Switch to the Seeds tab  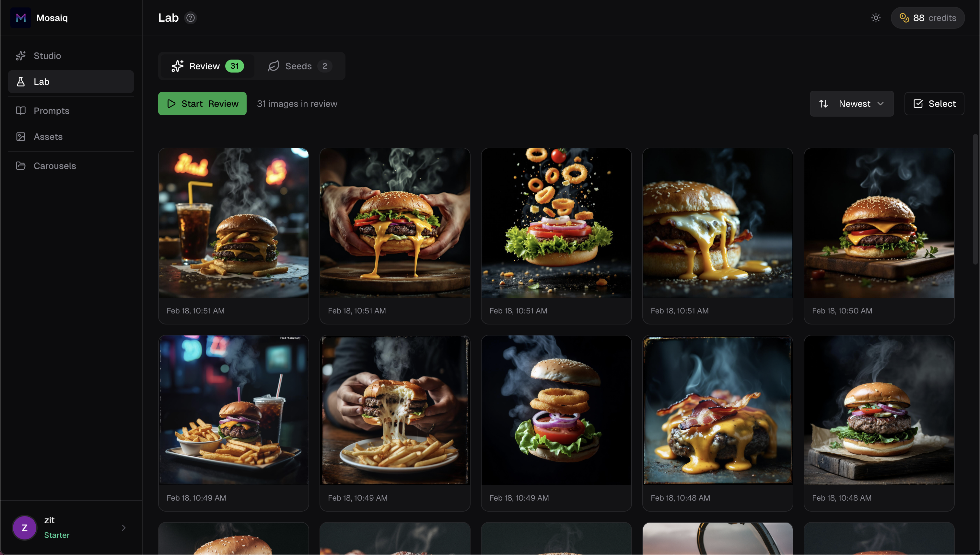point(298,66)
